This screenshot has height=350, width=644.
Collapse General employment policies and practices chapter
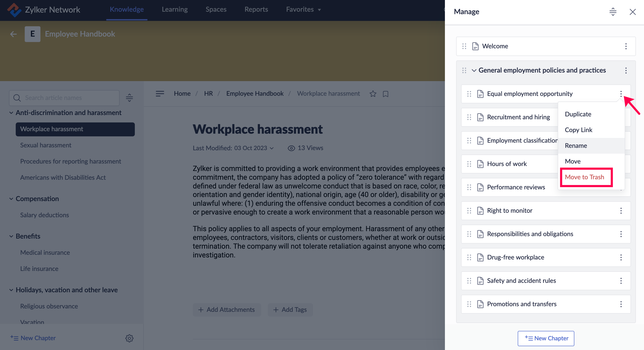474,71
